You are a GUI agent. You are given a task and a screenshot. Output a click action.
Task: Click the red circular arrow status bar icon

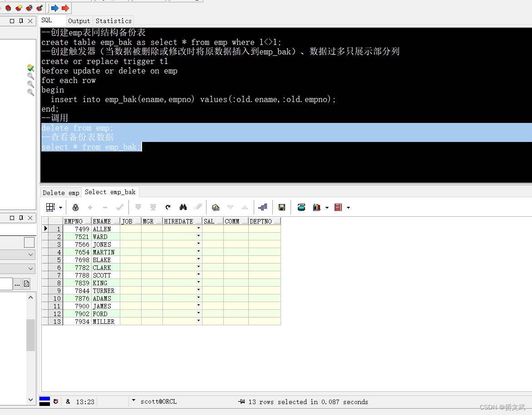[56, 401]
